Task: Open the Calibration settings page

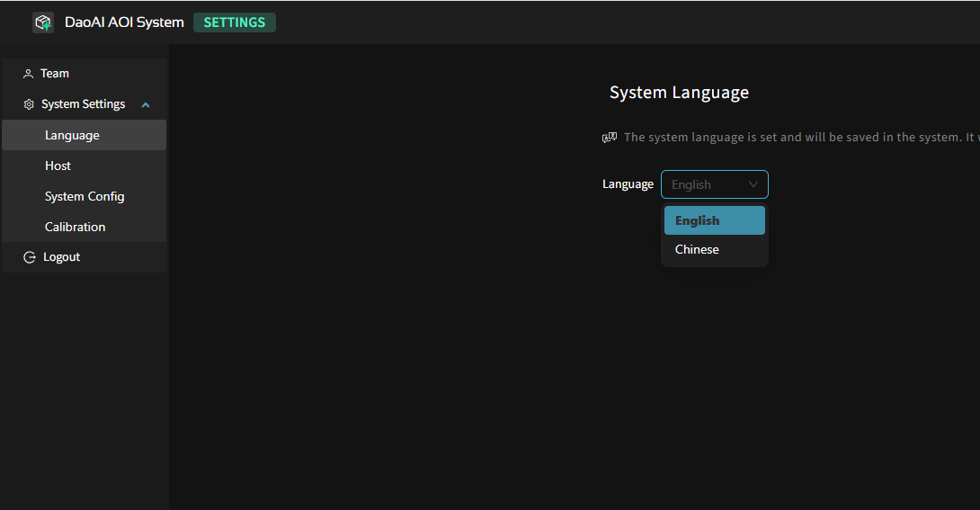Action: [75, 227]
